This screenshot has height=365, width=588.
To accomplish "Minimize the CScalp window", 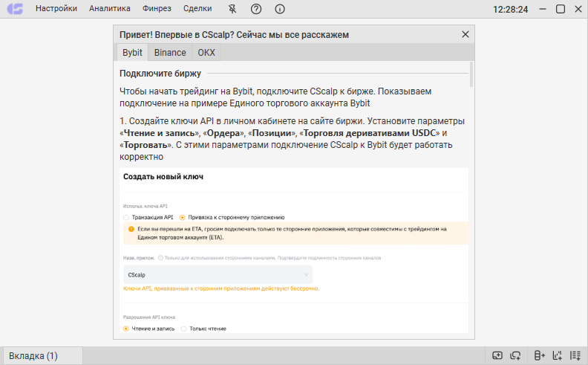I will pyautogui.click(x=543, y=9).
